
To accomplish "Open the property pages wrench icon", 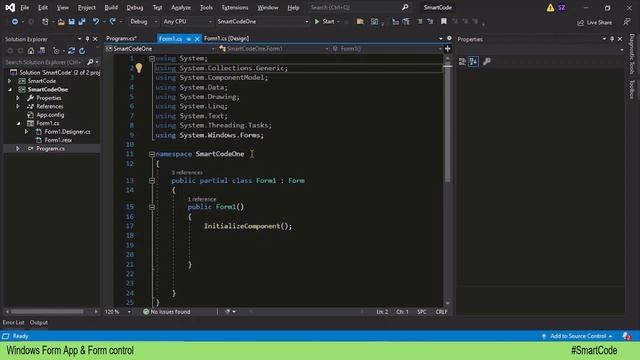I will 487,62.
